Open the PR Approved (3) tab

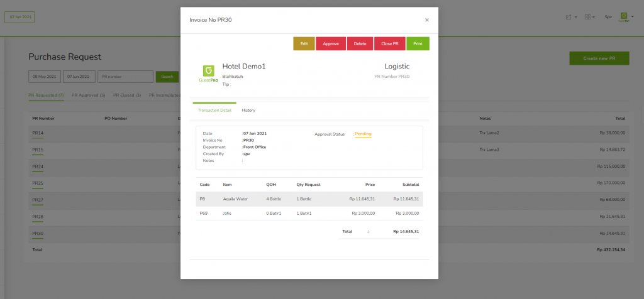click(x=88, y=95)
